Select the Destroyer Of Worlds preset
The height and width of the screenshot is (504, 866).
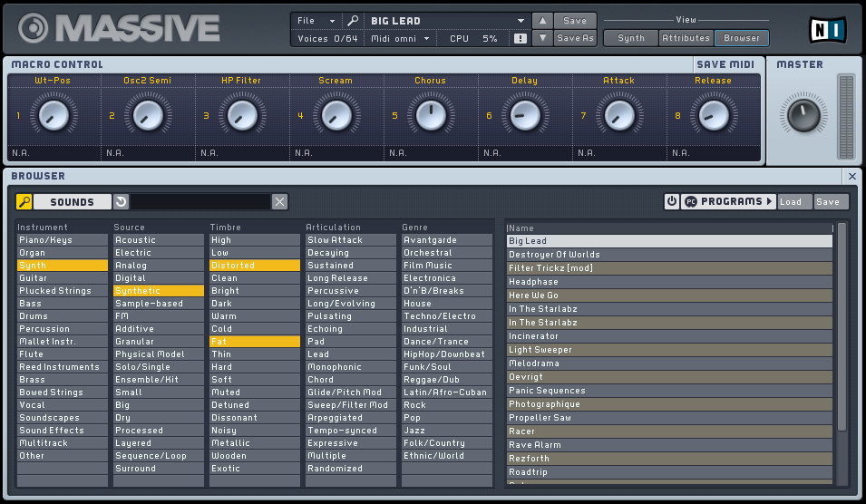(x=669, y=255)
